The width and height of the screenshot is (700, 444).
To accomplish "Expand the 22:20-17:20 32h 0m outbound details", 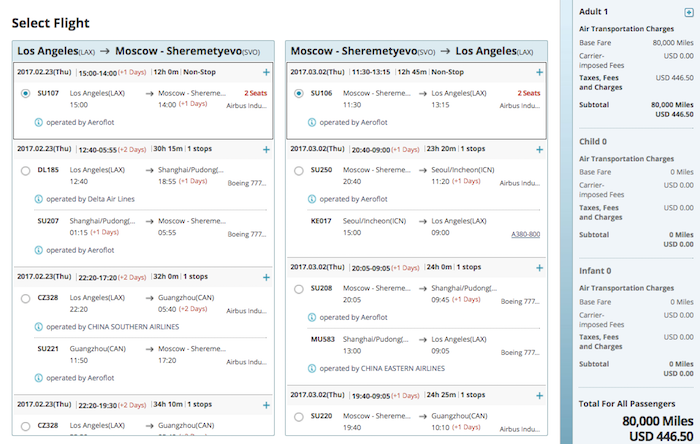I will point(266,278).
